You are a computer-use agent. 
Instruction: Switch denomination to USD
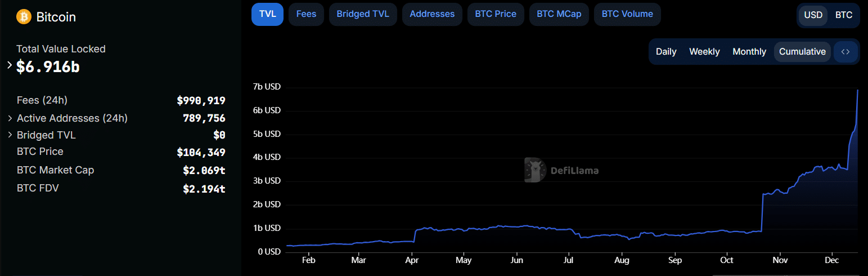[813, 15]
